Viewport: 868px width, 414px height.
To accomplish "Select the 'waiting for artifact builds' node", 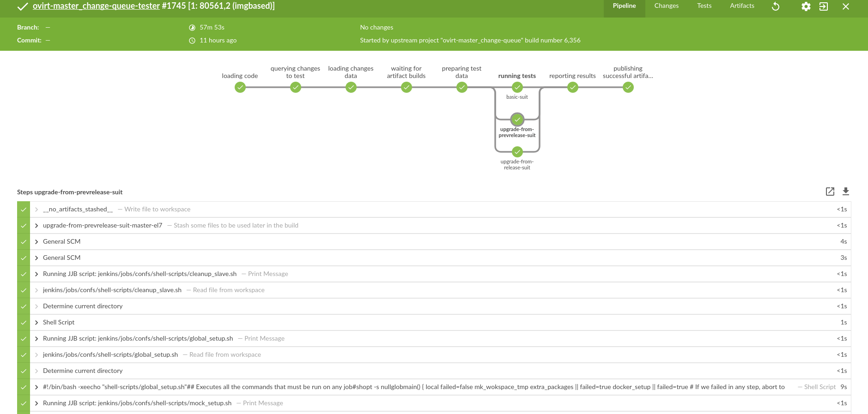I will click(406, 87).
